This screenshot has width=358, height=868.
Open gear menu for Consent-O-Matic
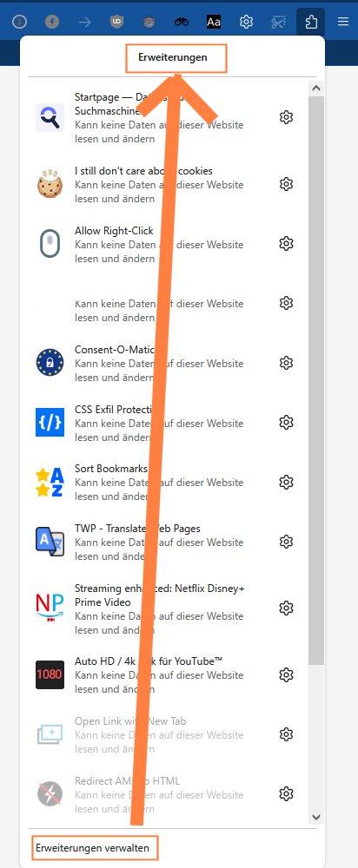[286, 363]
